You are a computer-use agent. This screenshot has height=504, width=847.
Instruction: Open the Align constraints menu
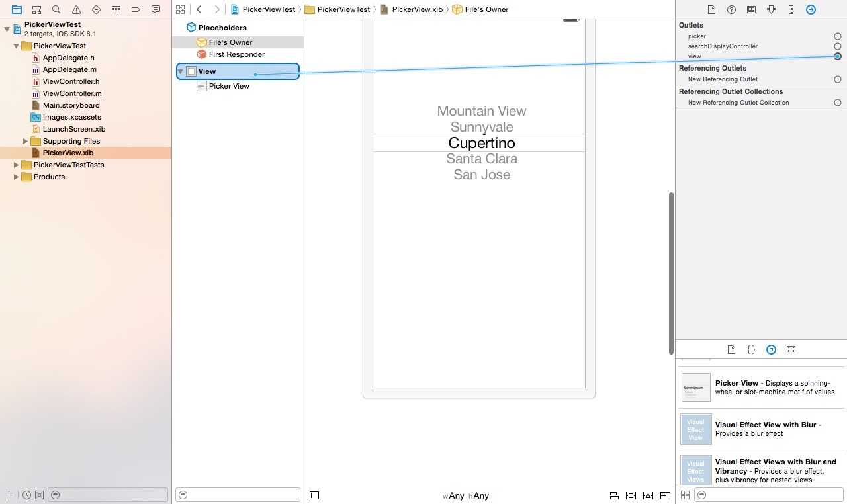[x=613, y=495]
